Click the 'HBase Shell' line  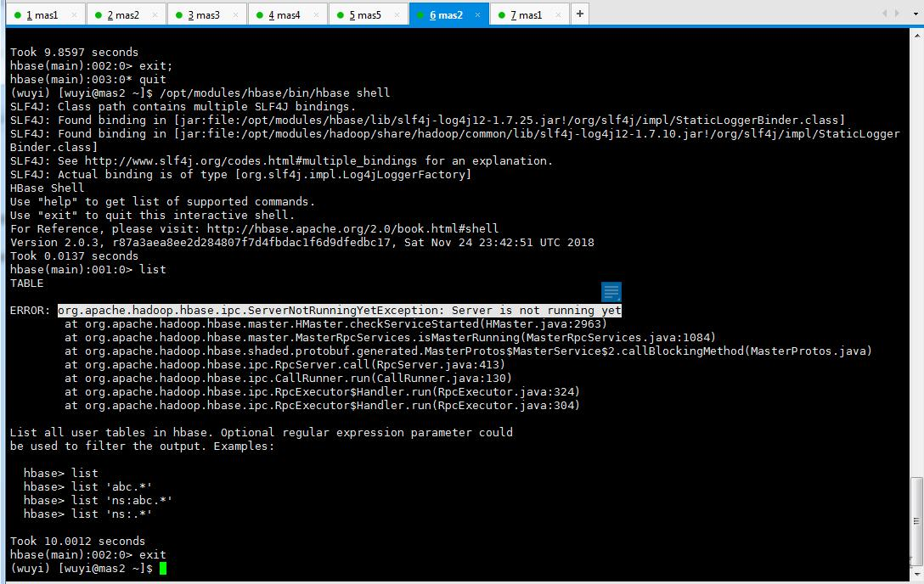pos(48,188)
